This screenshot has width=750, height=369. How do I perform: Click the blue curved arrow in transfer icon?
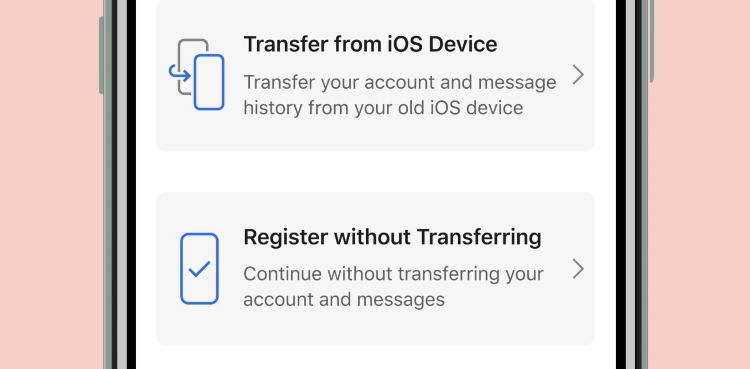point(179,74)
